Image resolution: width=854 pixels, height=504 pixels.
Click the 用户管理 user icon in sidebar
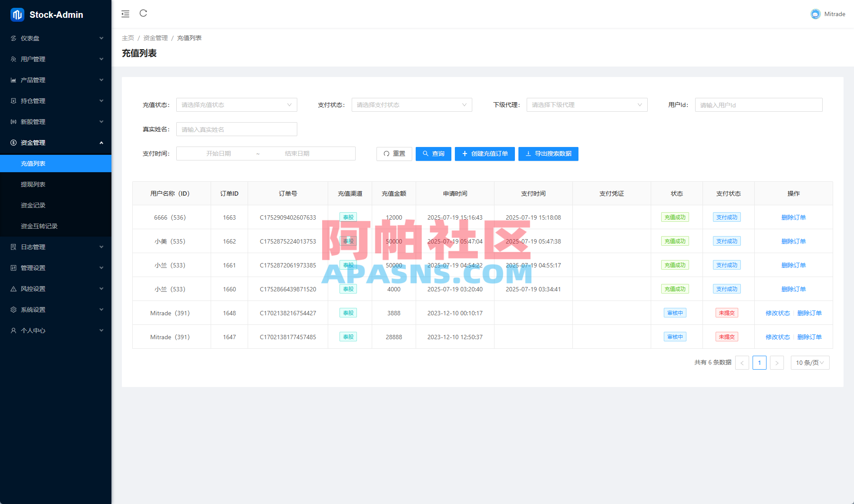(13, 59)
